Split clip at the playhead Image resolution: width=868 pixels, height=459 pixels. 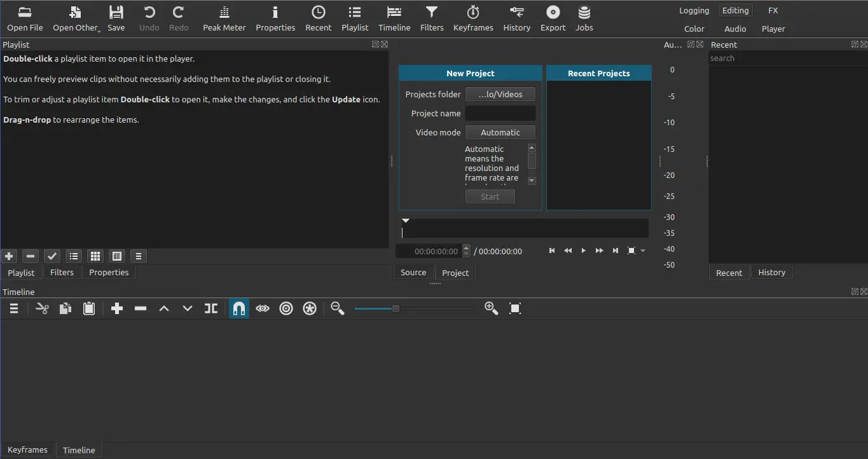(x=211, y=308)
